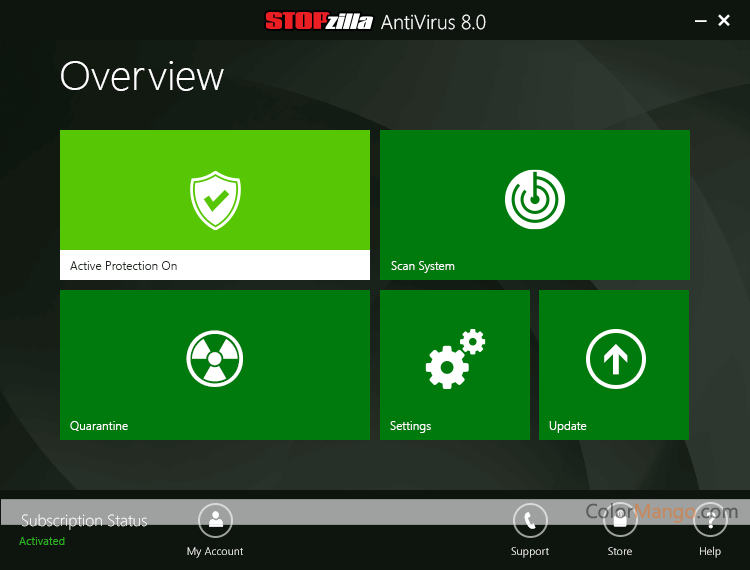Click the Subscription Status label
750x570 pixels.
point(84,520)
